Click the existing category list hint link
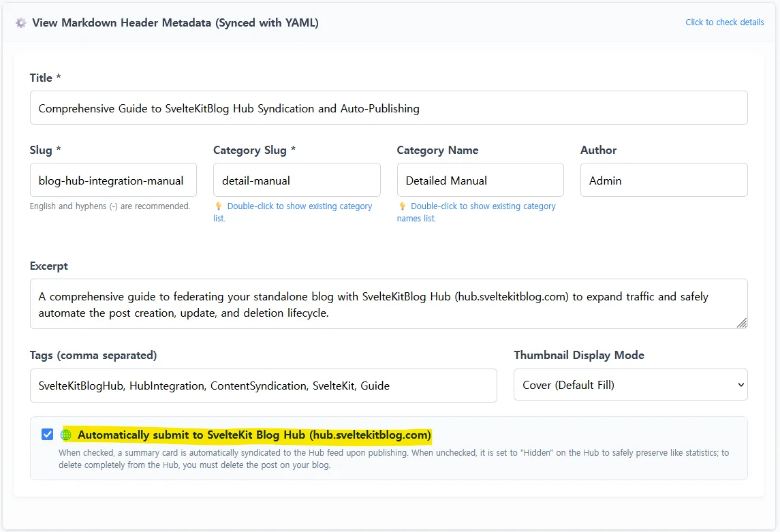This screenshot has height=532, width=780. 294,212
